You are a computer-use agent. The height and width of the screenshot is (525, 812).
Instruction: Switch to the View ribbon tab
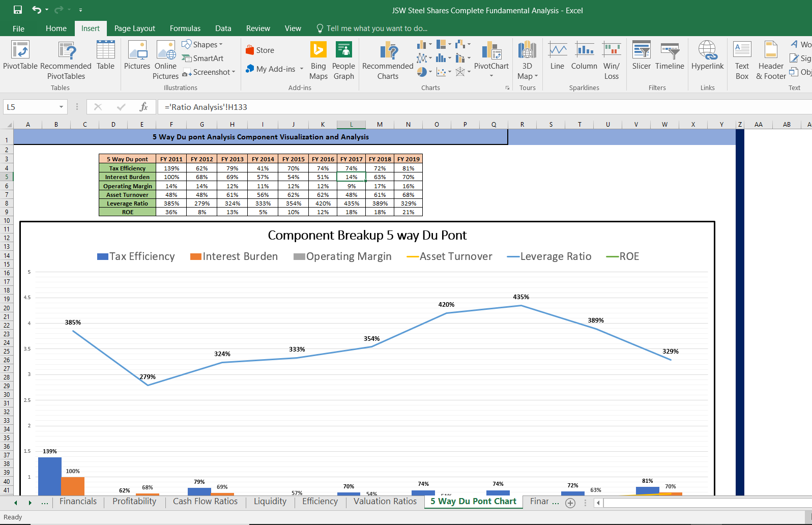[293, 28]
